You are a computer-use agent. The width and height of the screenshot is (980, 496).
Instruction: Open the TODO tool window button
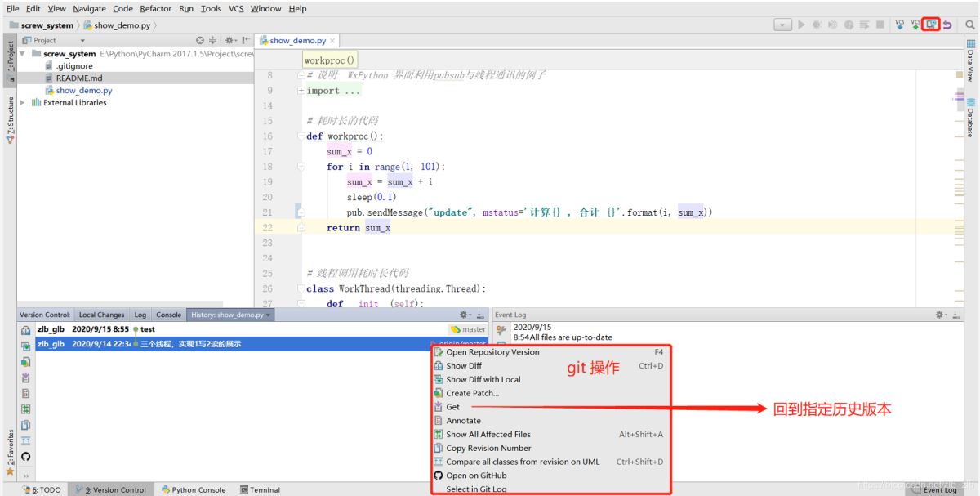coord(42,490)
